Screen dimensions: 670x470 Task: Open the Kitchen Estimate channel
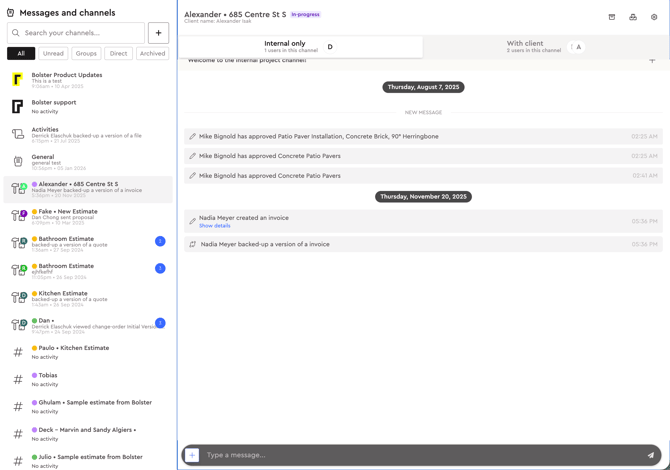tap(63, 296)
